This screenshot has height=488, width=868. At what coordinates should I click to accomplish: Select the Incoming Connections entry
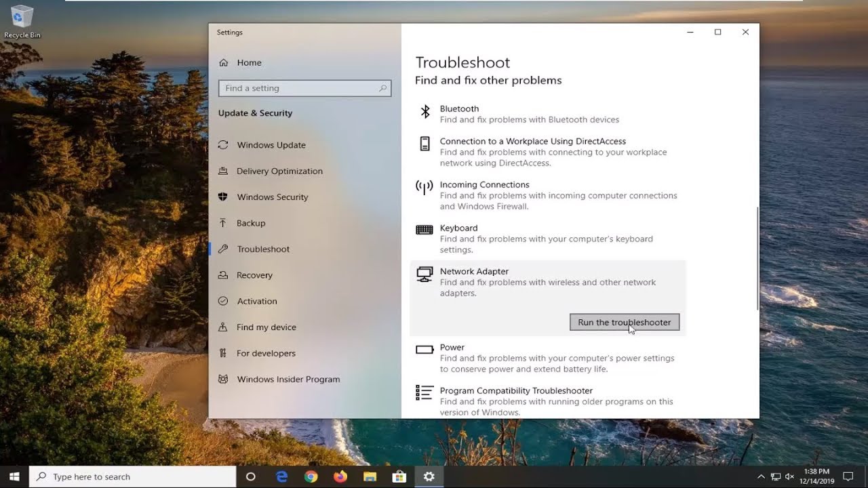tap(548, 195)
